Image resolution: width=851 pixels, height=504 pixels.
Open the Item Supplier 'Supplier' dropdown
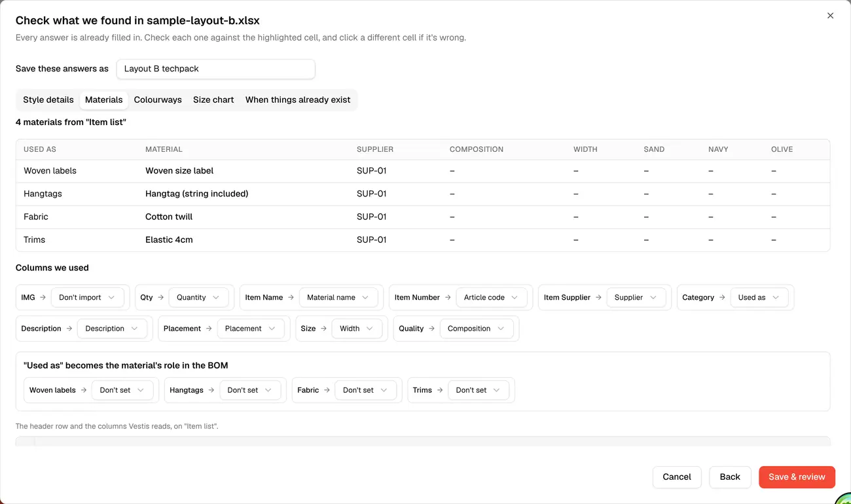pos(636,297)
